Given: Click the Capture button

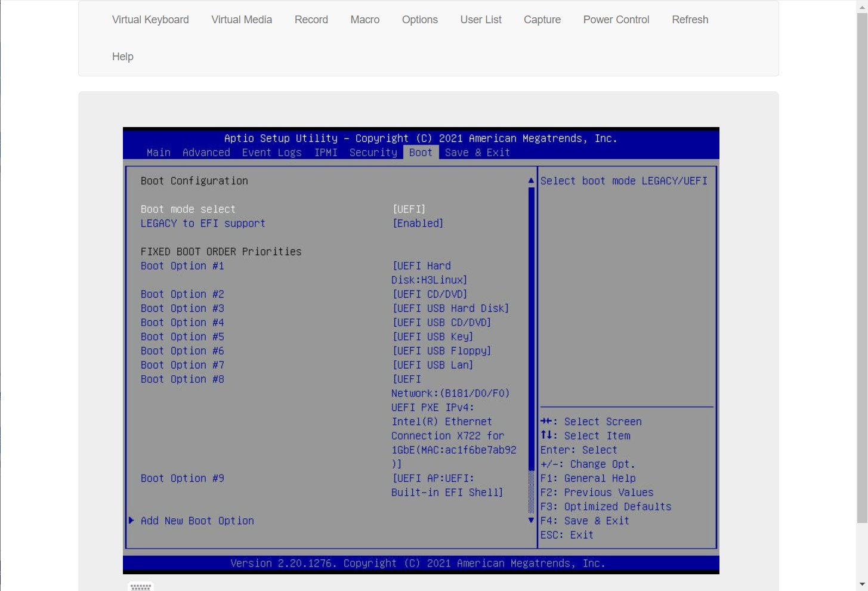Looking at the screenshot, I should pos(542,20).
